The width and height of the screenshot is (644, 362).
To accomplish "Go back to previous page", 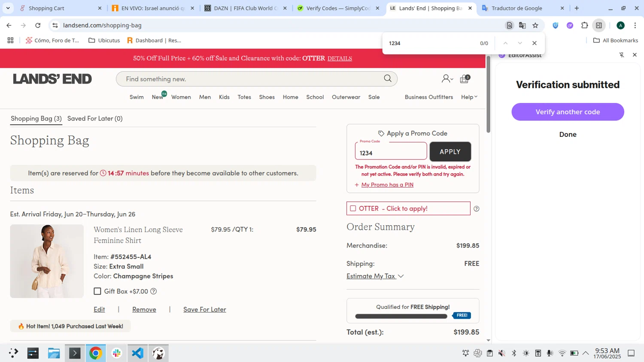I will pyautogui.click(x=9, y=25).
